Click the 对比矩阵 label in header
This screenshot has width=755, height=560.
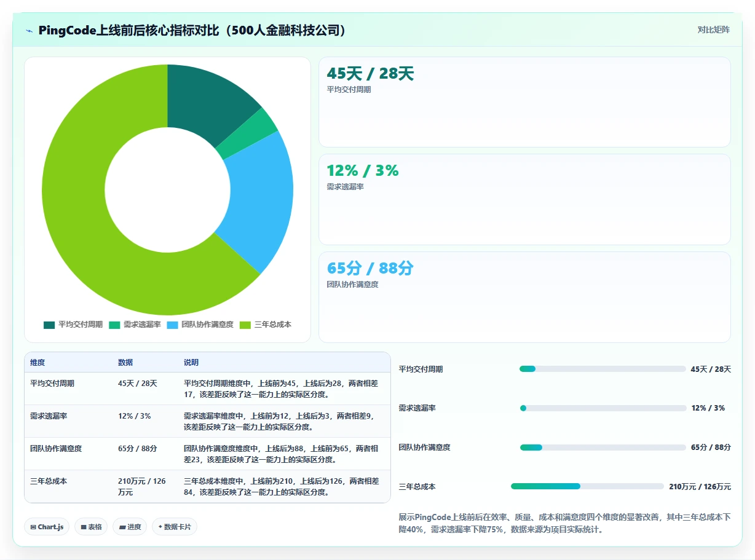713,30
